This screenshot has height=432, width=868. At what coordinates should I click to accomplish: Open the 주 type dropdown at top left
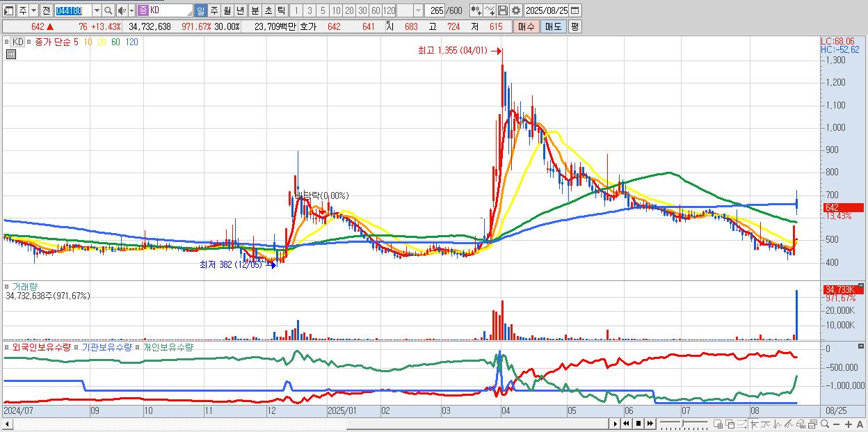(33, 10)
